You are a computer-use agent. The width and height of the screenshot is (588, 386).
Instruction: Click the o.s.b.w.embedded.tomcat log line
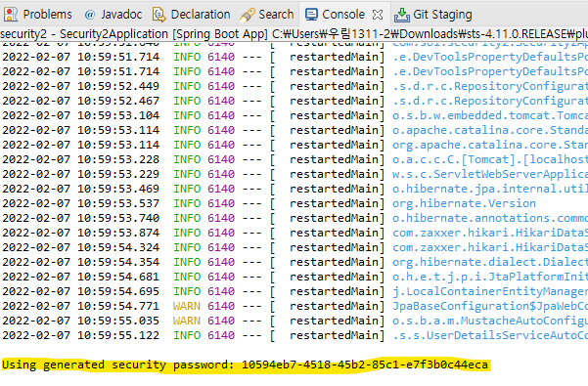click(294, 115)
